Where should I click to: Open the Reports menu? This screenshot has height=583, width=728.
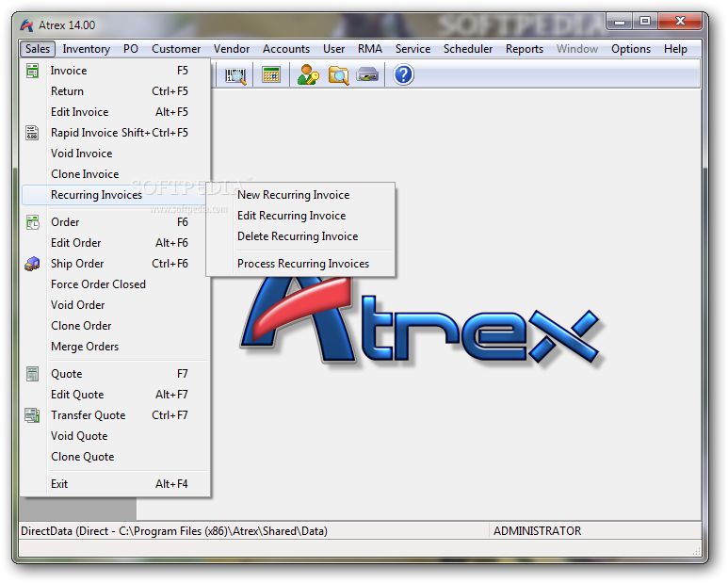tap(525, 49)
